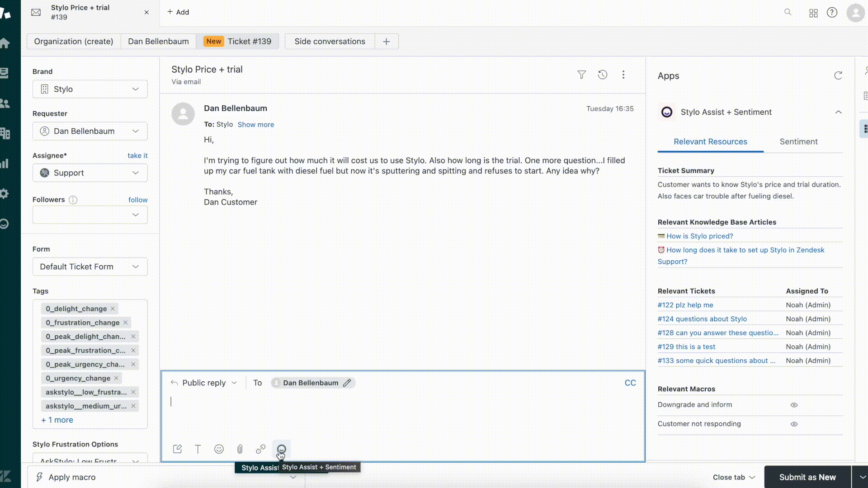Screen dimensions: 868x488
Task: Click Submit as New button
Action: click(x=807, y=477)
